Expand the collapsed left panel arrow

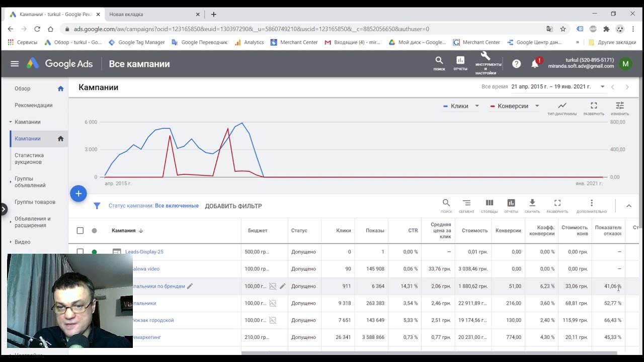[4, 208]
